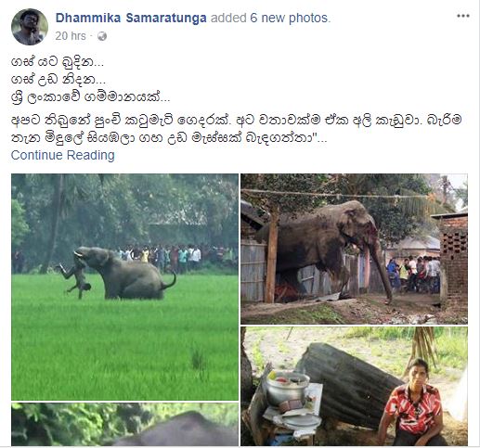Click the long Sinhala paragraph text
Viewport: 480px width, 448px height.
click(x=236, y=129)
